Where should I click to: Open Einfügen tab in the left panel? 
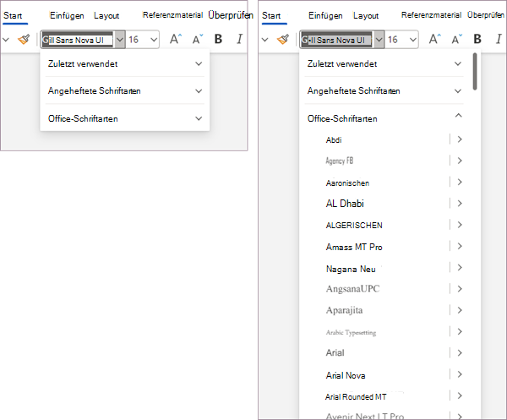click(x=67, y=15)
